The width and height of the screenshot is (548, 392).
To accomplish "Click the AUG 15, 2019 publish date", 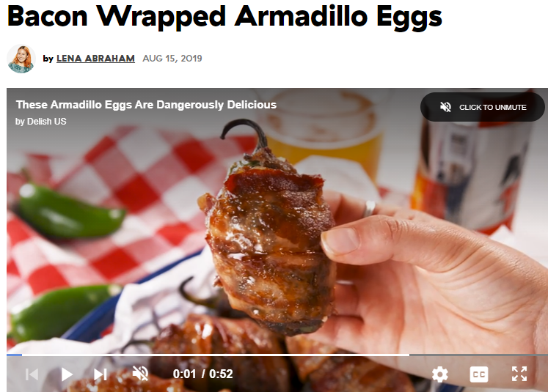I will click(172, 59).
